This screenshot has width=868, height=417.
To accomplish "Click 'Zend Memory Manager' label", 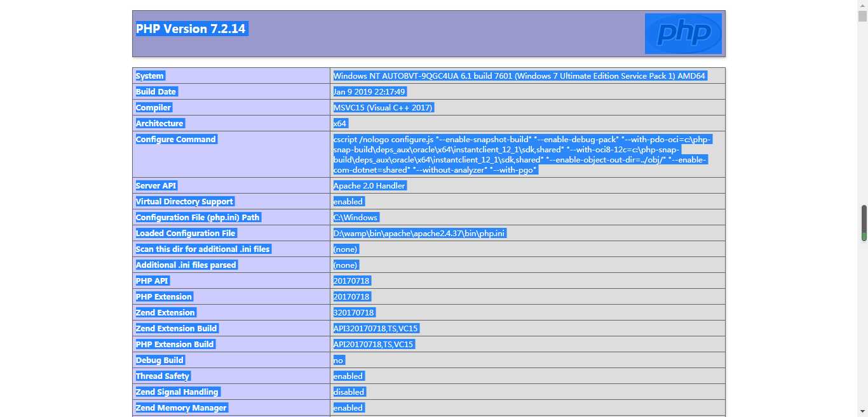I will tap(182, 407).
